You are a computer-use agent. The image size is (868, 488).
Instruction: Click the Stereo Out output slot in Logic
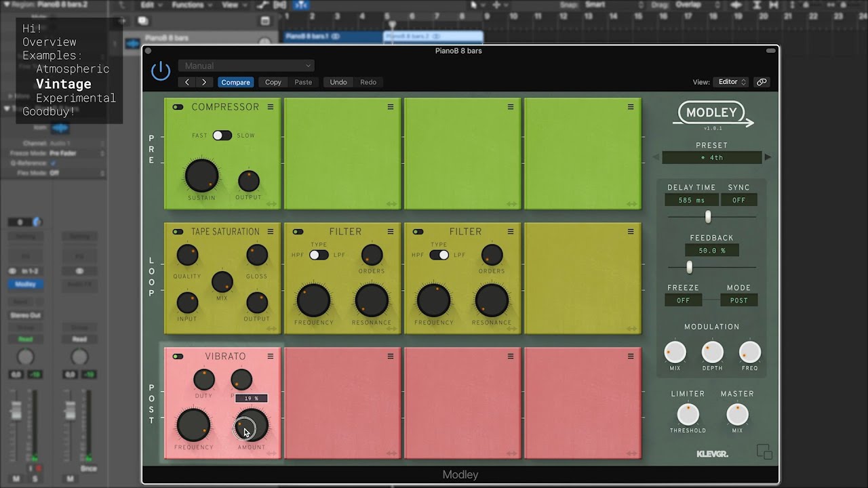point(25,315)
